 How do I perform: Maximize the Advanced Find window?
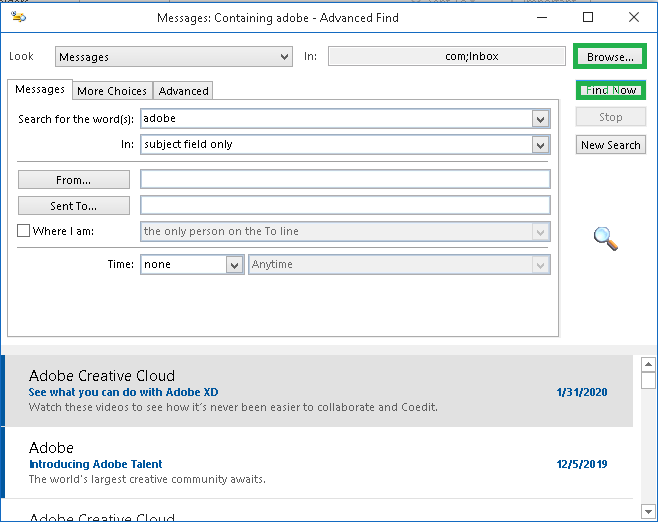pos(588,17)
